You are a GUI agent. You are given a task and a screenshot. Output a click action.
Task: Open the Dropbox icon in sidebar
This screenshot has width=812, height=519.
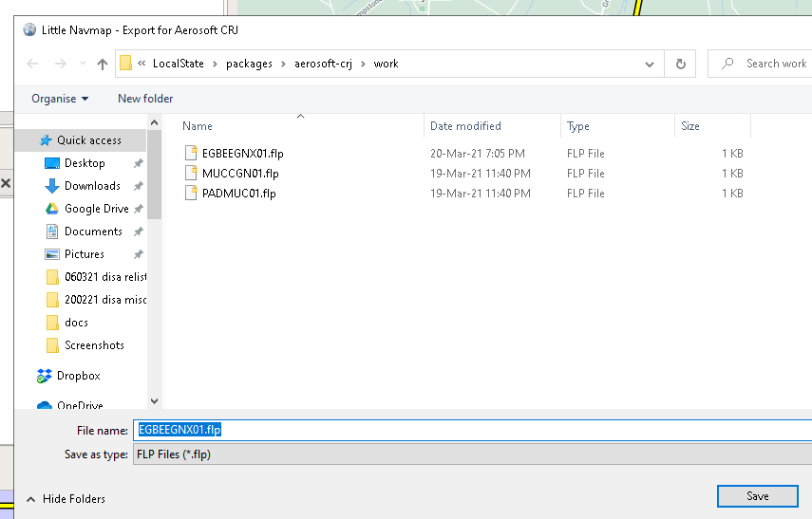45,376
